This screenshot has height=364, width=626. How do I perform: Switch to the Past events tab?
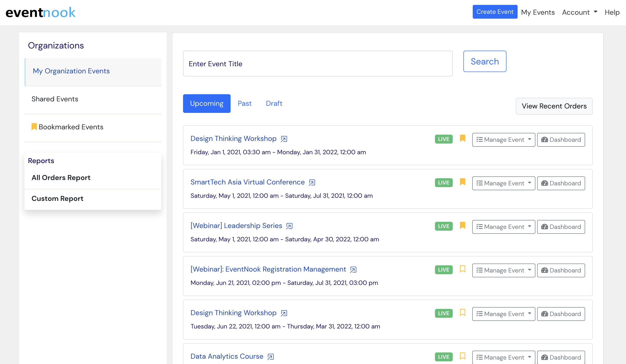click(245, 103)
